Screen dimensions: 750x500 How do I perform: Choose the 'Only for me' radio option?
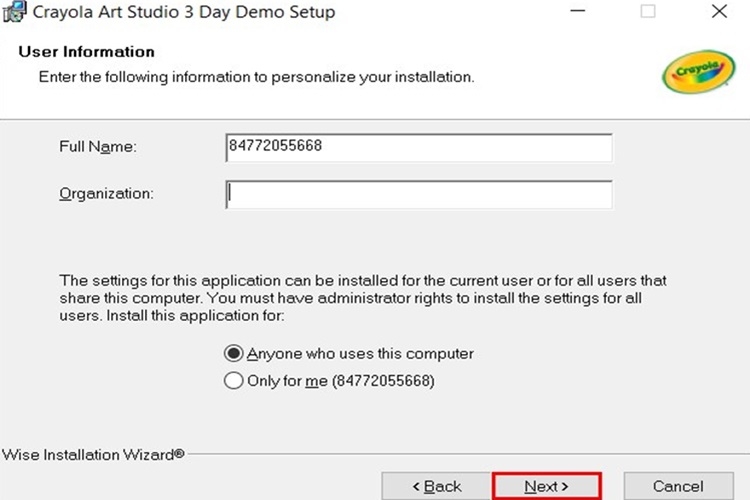233,380
